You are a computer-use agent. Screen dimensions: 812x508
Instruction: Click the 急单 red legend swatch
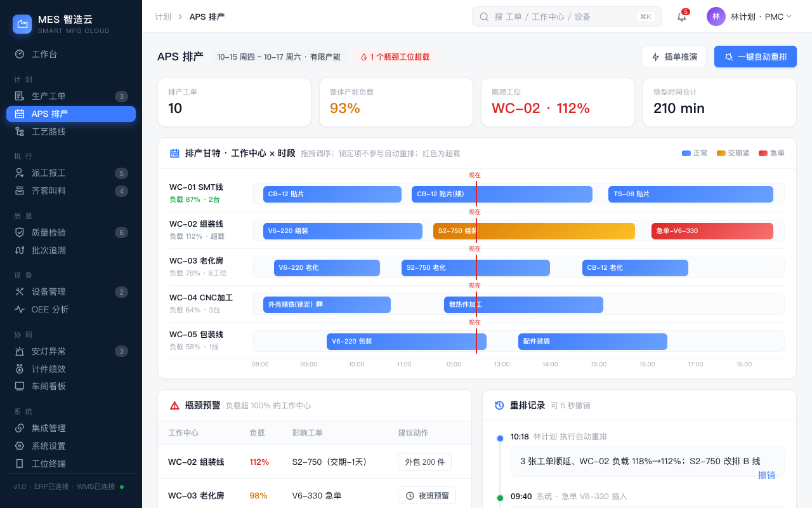click(x=763, y=153)
